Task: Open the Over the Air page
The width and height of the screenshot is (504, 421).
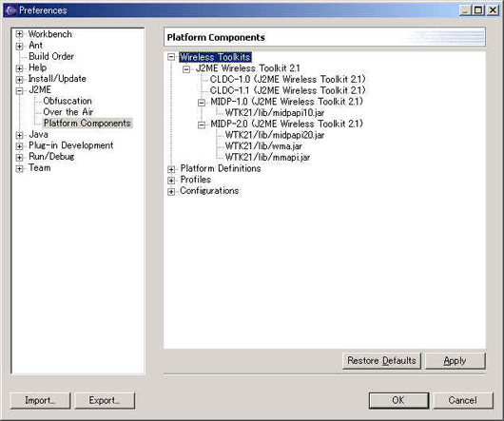Action: pos(68,112)
